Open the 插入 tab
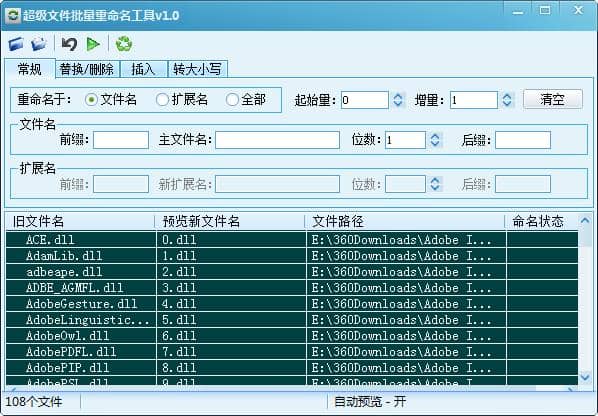This screenshot has height=416, width=598. click(143, 69)
